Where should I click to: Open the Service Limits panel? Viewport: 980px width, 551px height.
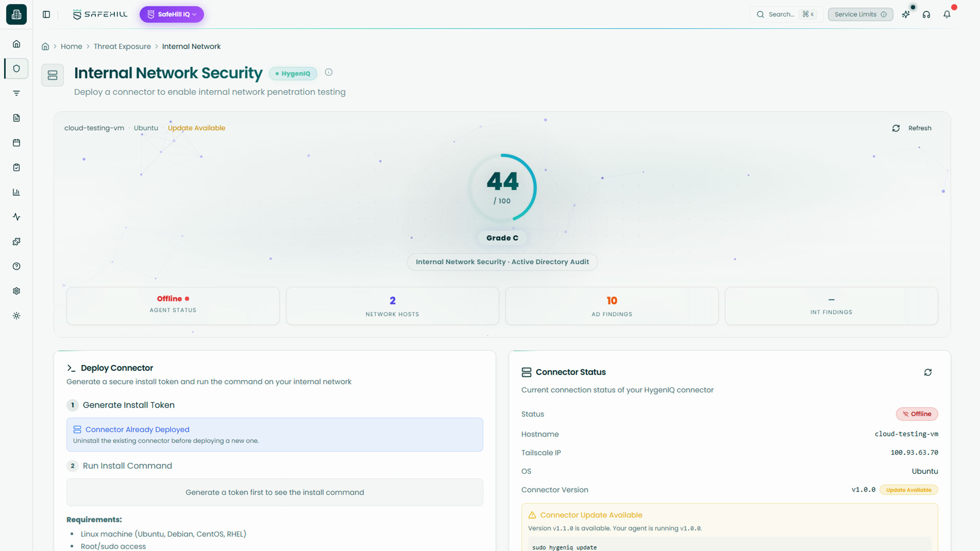(x=860, y=14)
